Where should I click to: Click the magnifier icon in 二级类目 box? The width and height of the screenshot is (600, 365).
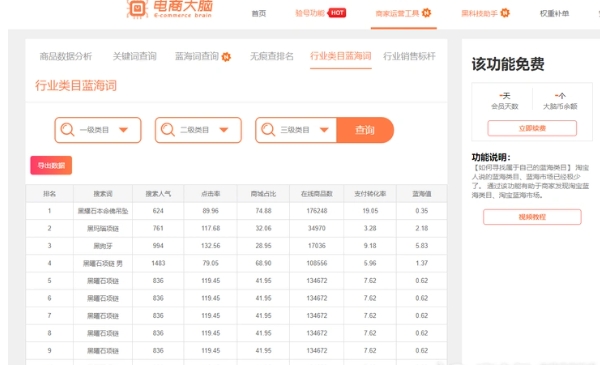click(x=168, y=129)
